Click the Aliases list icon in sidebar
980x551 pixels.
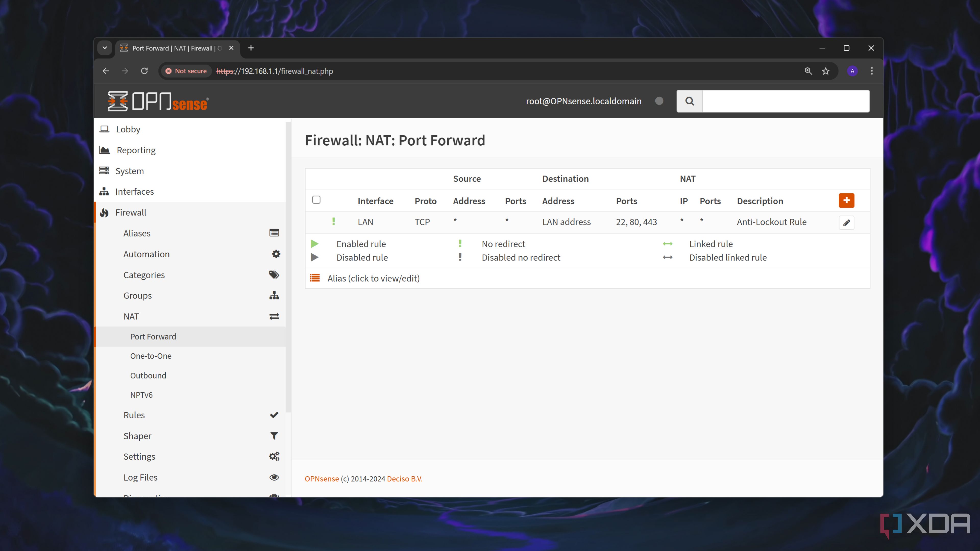274,233
